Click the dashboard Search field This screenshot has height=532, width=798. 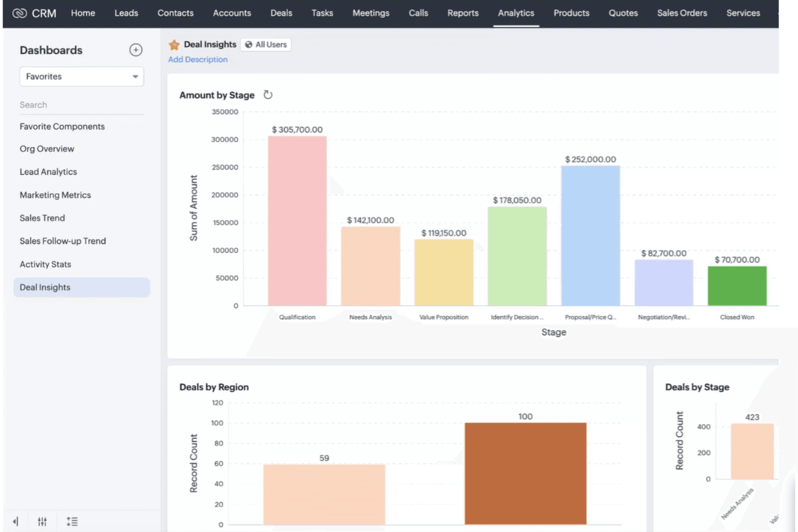pos(82,105)
